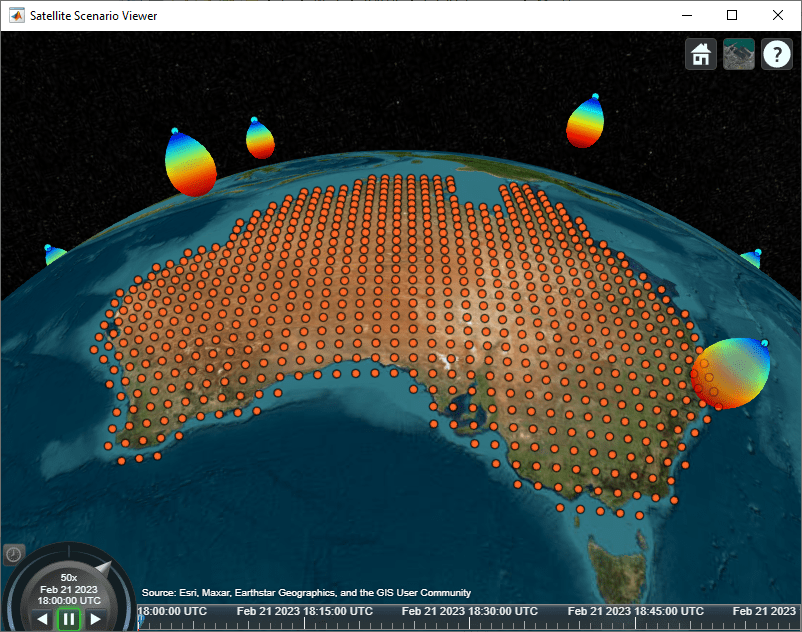Select satellite above small upper-left beam
Image resolution: width=802 pixels, height=632 pixels.
coord(254,120)
